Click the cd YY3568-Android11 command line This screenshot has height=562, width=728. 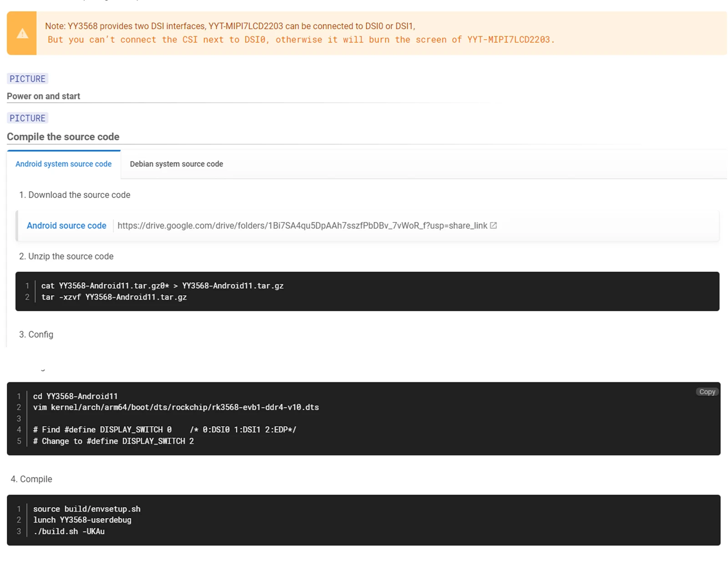(75, 396)
